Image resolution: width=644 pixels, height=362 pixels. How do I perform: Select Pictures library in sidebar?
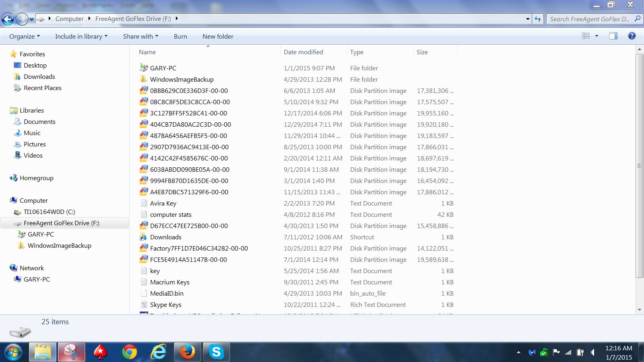click(x=35, y=144)
